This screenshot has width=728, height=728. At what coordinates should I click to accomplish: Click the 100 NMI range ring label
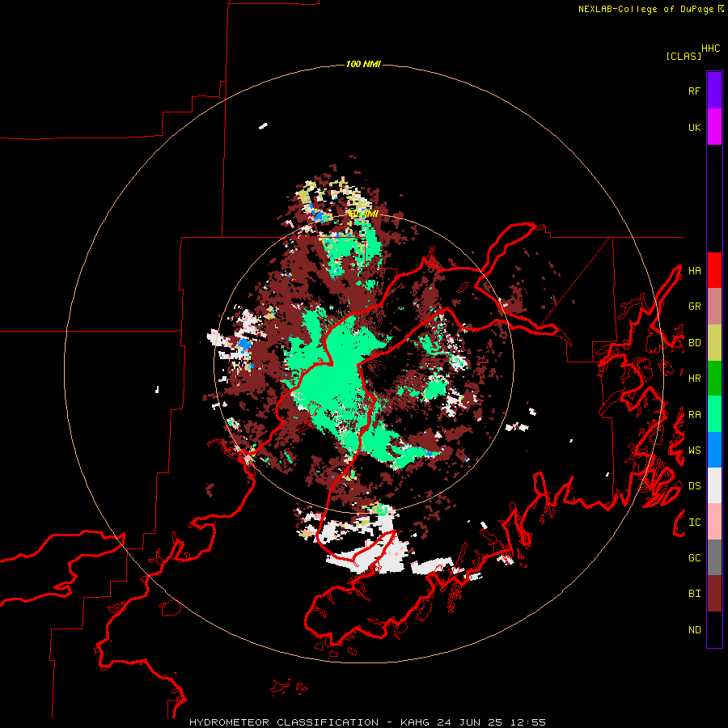(x=363, y=64)
